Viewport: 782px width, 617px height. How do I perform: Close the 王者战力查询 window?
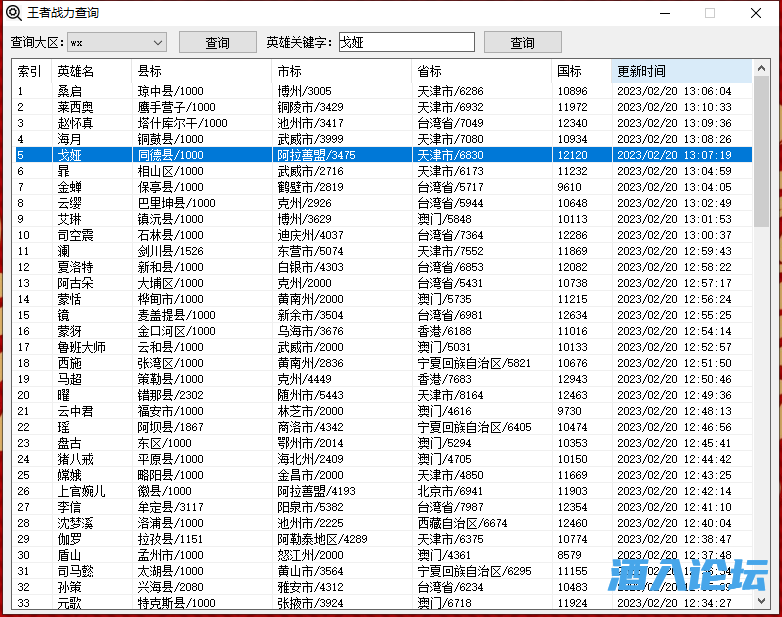757,13
